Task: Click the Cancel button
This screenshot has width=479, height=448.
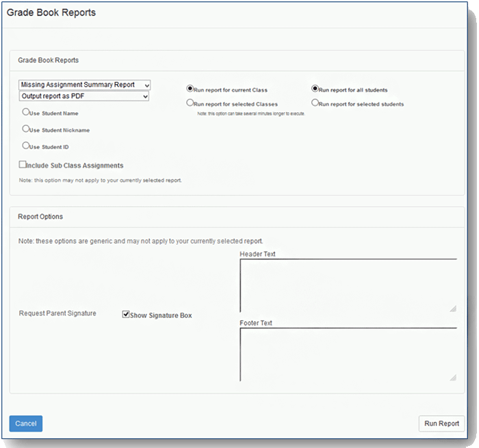Action: coord(26,423)
